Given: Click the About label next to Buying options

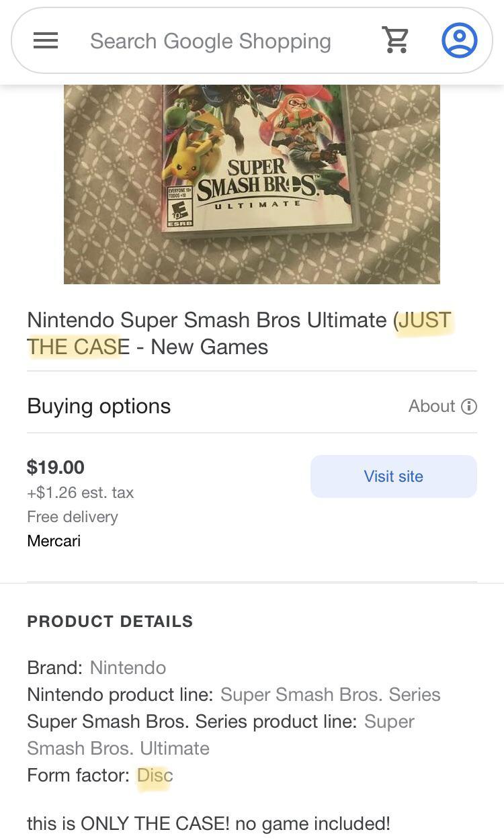Looking at the screenshot, I should [x=432, y=406].
